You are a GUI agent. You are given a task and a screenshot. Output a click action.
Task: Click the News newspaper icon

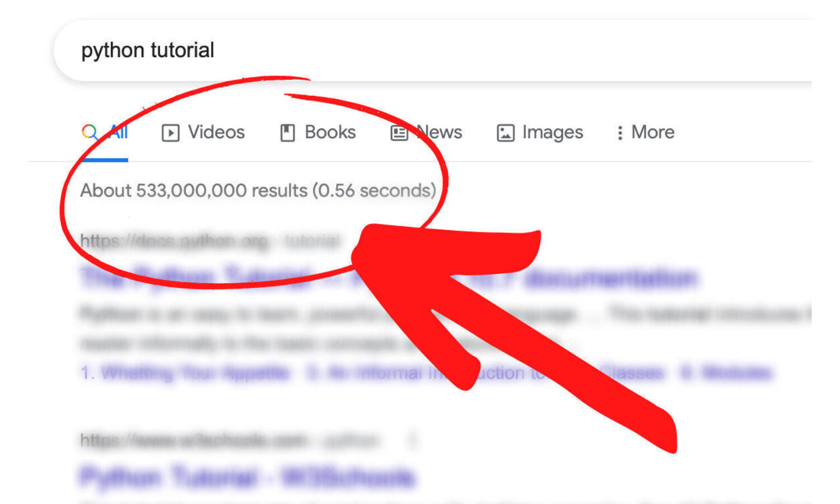(399, 133)
